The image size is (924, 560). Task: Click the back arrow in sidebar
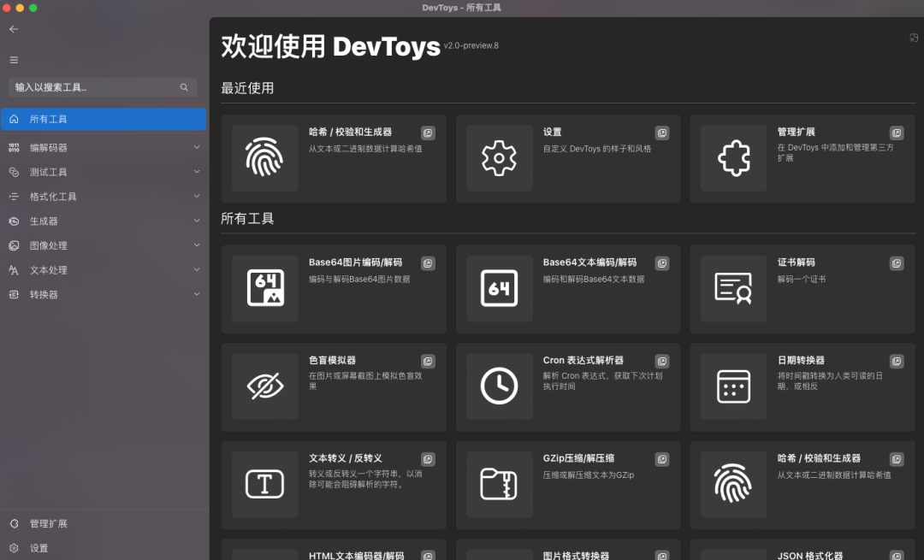point(14,29)
